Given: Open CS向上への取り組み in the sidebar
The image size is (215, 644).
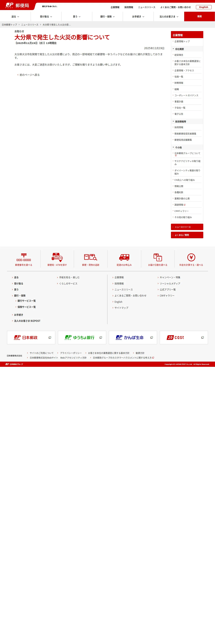Looking at the screenshot, I should [x=185, y=180].
